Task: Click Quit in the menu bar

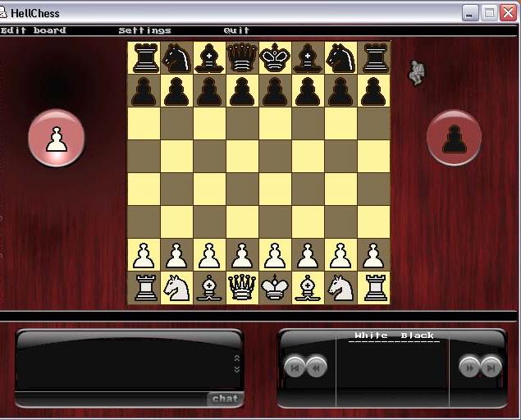Action: point(236,30)
